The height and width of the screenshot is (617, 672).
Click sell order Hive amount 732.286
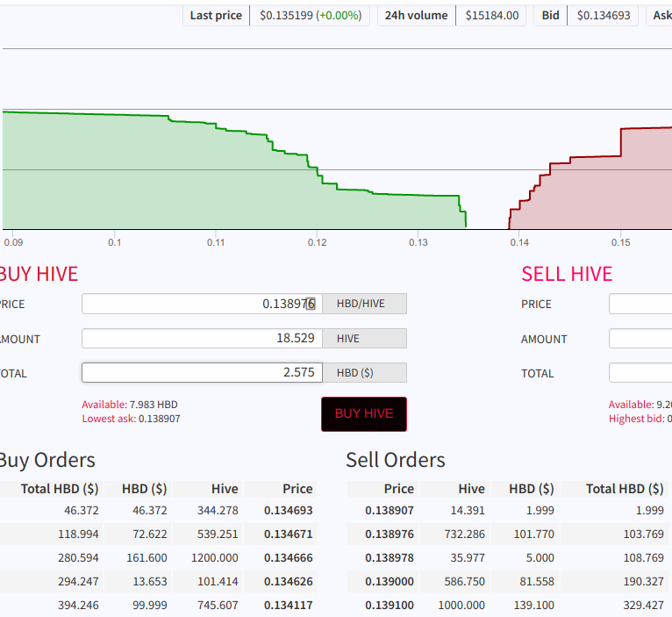coord(465,534)
